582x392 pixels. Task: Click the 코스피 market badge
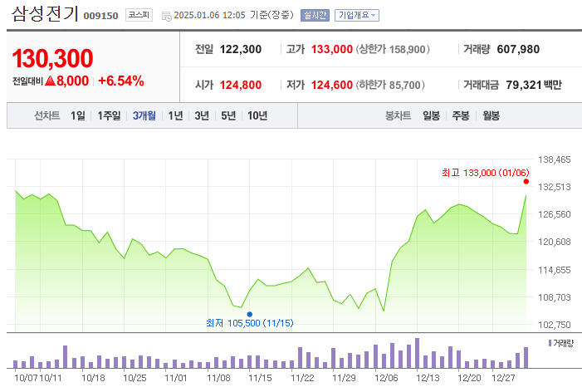(x=139, y=15)
